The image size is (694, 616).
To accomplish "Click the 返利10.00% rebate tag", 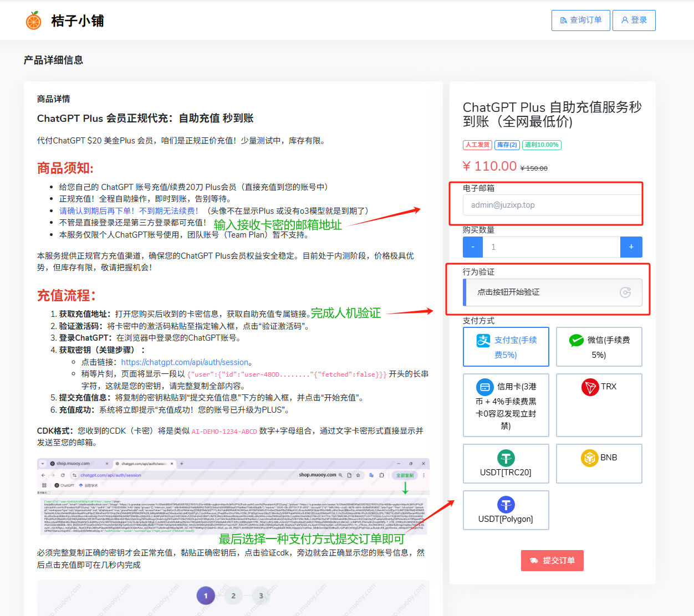I will click(x=542, y=145).
